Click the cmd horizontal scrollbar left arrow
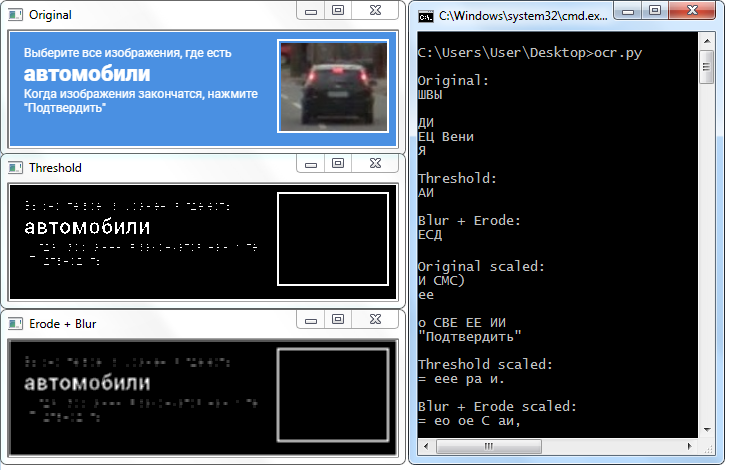 tap(426, 446)
